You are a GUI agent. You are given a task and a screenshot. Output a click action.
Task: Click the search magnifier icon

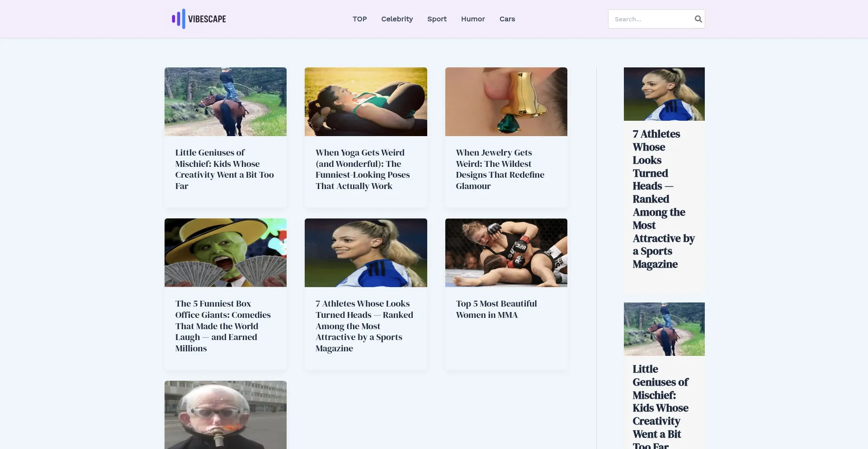pyautogui.click(x=698, y=19)
